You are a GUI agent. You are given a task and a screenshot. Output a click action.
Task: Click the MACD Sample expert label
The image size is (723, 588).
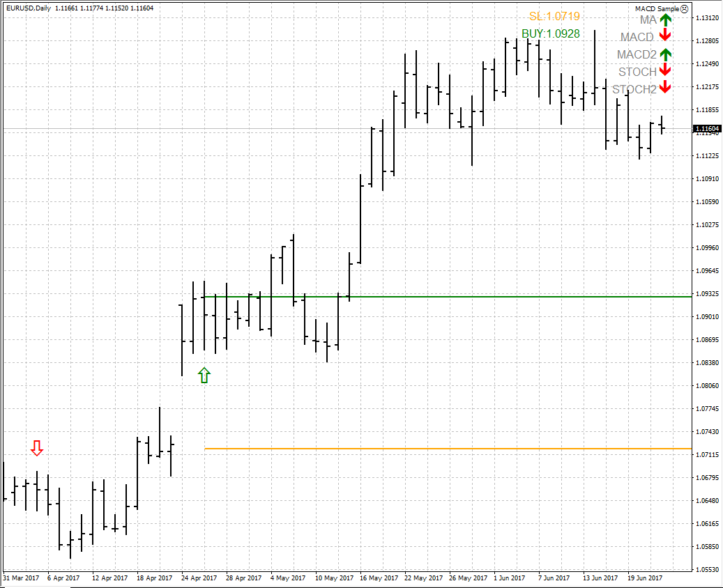click(656, 8)
